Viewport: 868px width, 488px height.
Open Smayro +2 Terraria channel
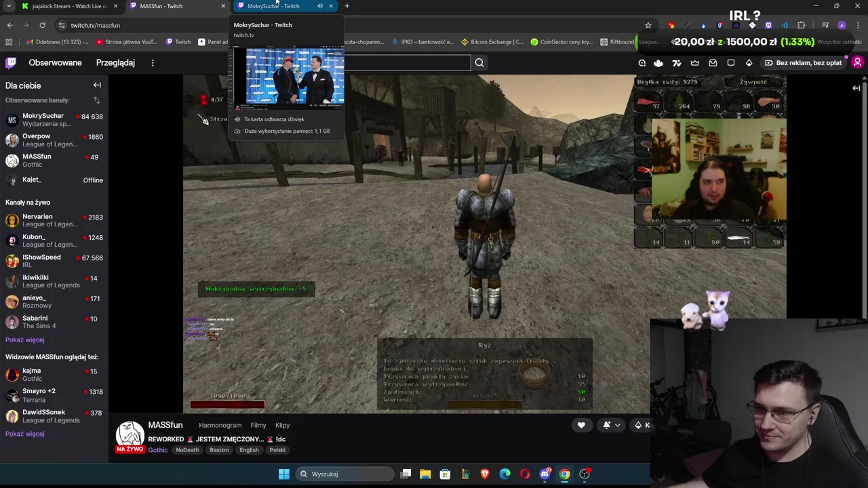[54, 395]
